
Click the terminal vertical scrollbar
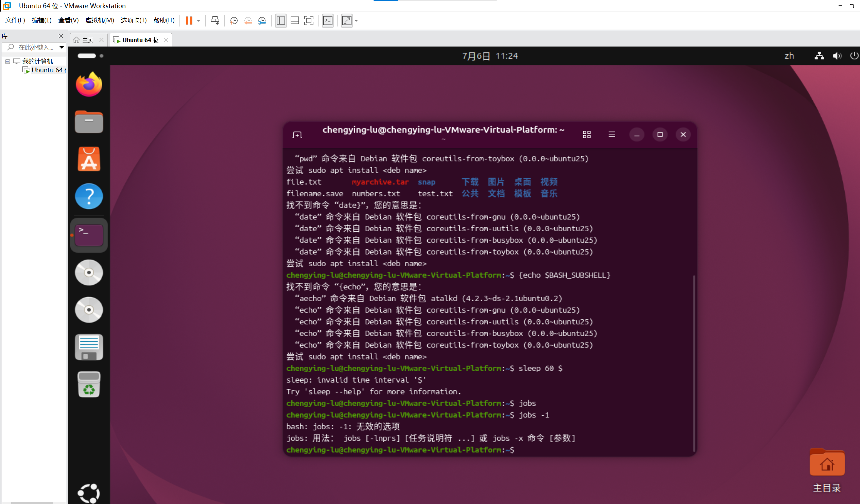click(694, 363)
